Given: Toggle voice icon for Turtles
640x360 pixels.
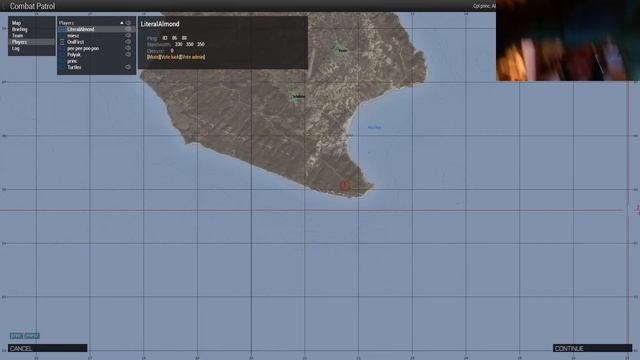Looking at the screenshot, I should coord(128,67).
